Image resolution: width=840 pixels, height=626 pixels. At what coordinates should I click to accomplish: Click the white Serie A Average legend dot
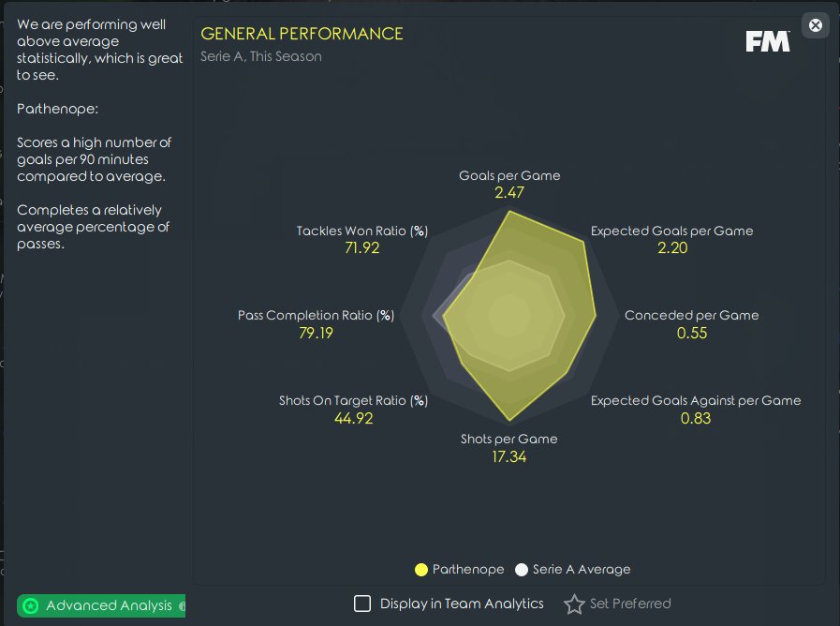pos(522,570)
